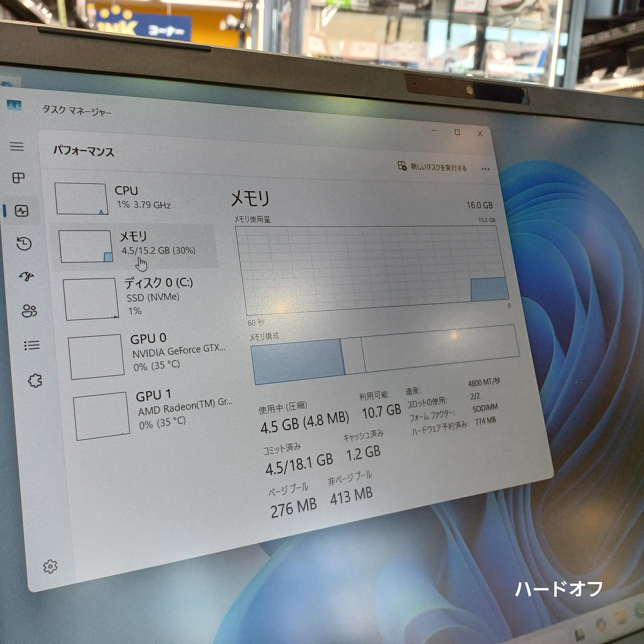The image size is (644, 644).
Task: Open Task Manager settings gear
Action: tap(50, 567)
